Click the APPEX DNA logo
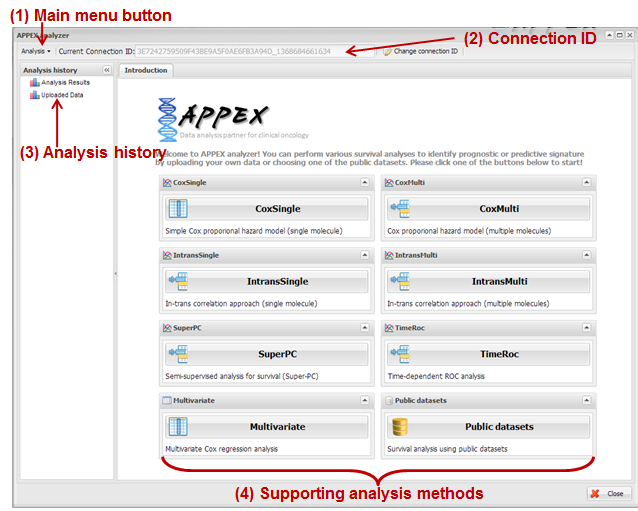Viewport: 638px width, 511px height. tap(167, 119)
